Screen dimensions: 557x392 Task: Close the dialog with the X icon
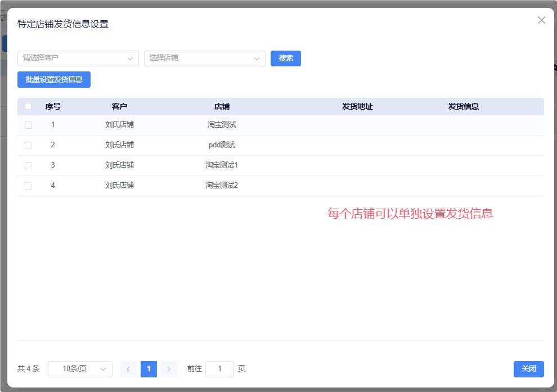541,20
